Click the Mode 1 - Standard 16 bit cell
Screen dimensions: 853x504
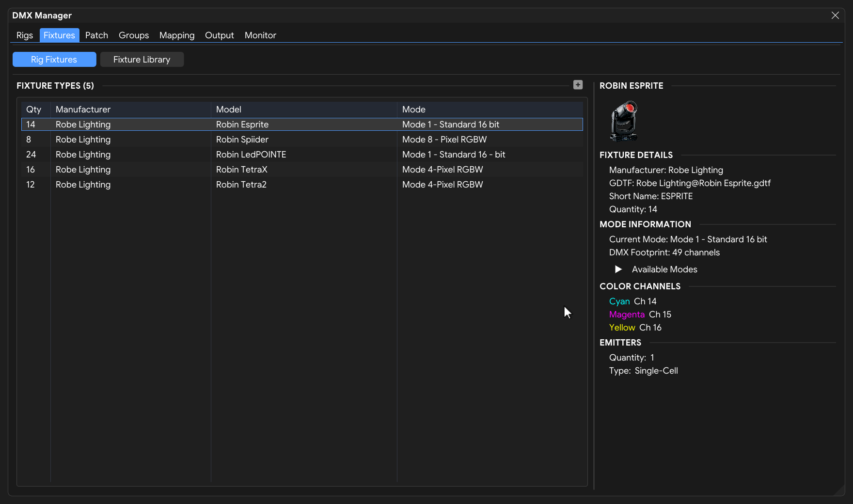coord(451,125)
